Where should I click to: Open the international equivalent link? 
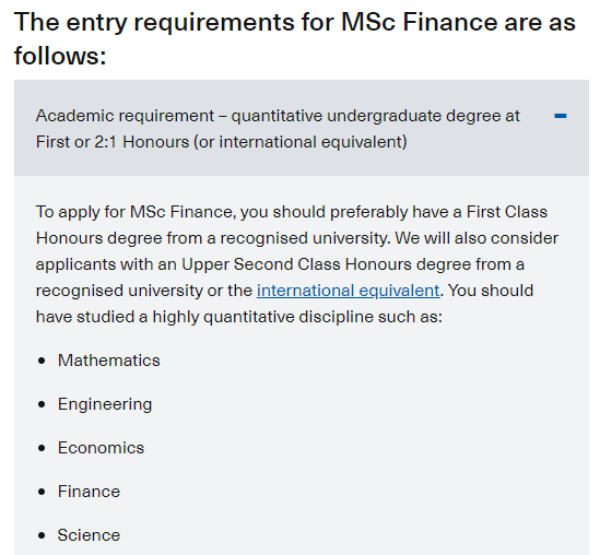348,291
